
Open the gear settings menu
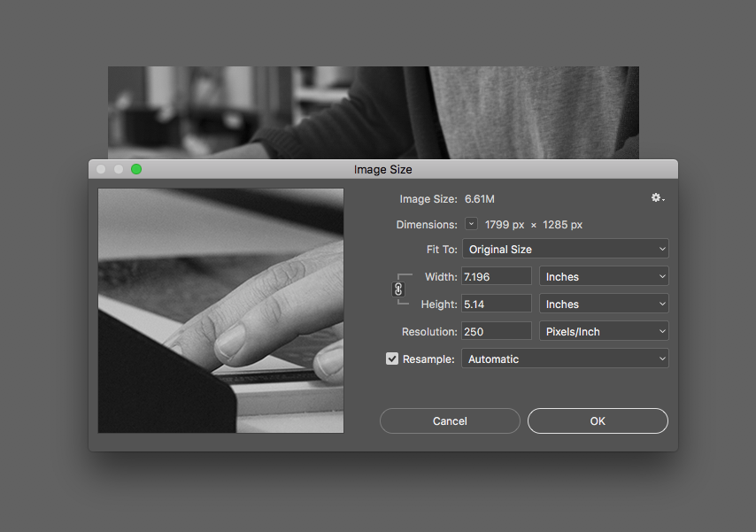658,197
